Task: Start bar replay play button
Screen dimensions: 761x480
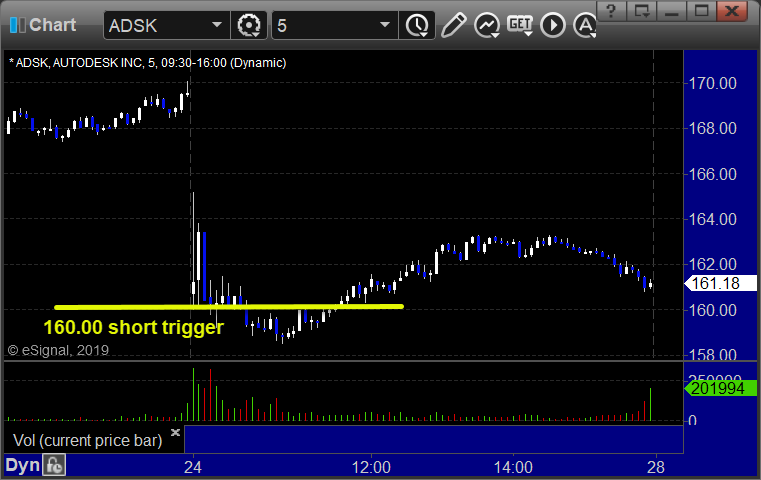Action: [553, 25]
